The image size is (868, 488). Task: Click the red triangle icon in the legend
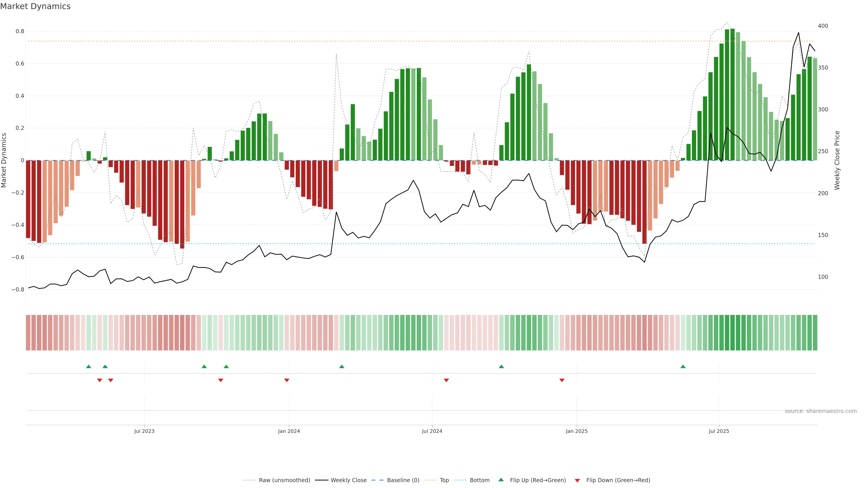tap(577, 481)
